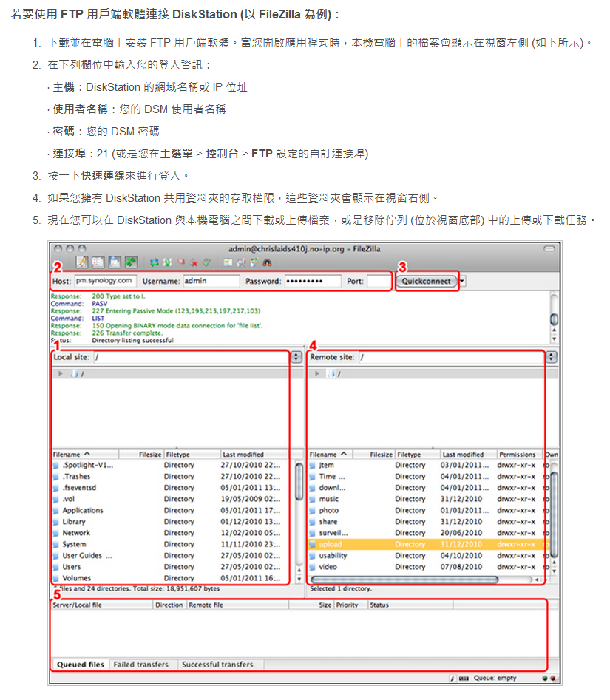Select the Network folder icon in local list
This screenshot has width=610, height=700.
coord(55,533)
